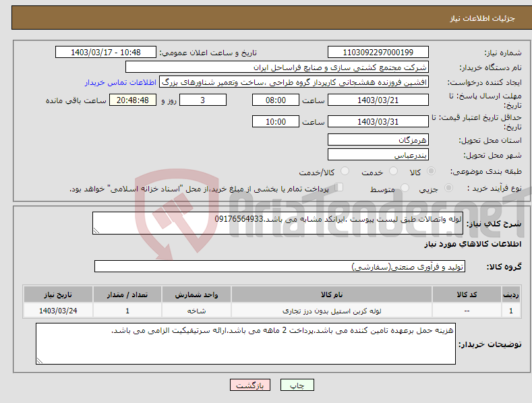Click the جزئیات اطلاعات نیاز header title

pyautogui.click(x=482, y=18)
